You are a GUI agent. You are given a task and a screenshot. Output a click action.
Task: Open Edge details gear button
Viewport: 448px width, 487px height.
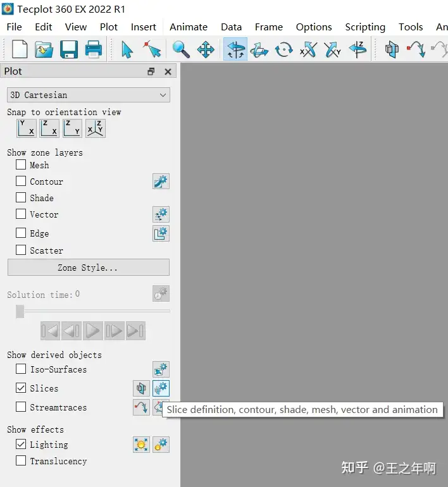click(x=161, y=233)
